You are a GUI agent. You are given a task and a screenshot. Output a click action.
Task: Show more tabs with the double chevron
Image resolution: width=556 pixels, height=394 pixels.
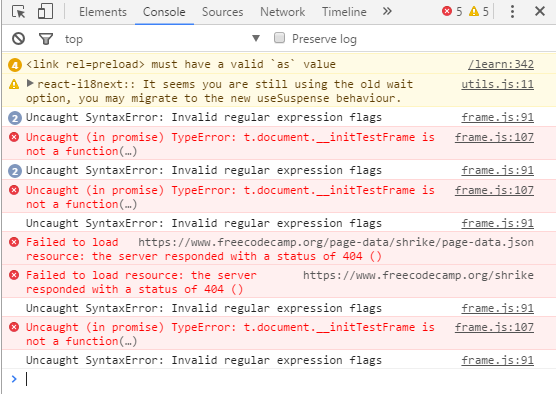coord(387,11)
